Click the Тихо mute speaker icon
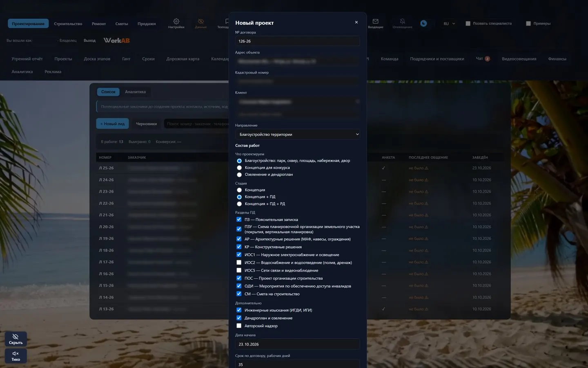 (16, 356)
